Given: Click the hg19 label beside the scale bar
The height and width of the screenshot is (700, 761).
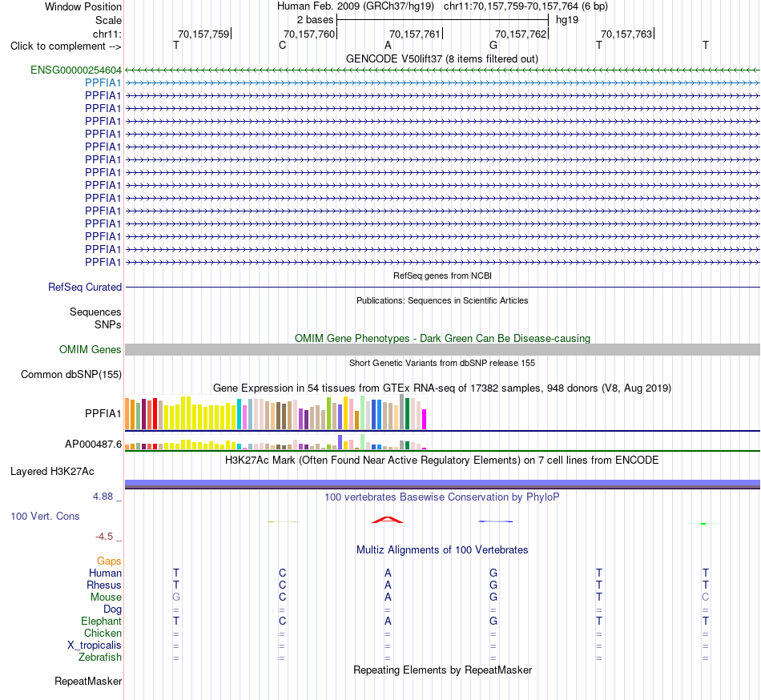Looking at the screenshot, I should [x=567, y=20].
